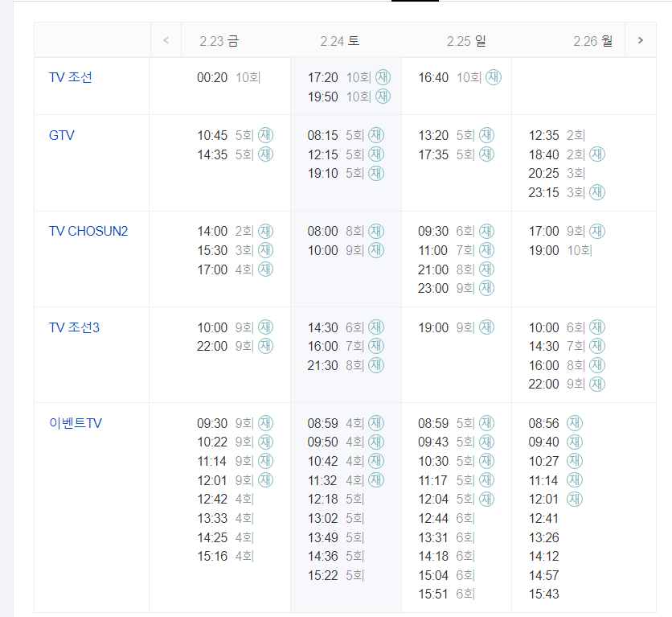Open the TV 조선3 channel link

[74, 327]
